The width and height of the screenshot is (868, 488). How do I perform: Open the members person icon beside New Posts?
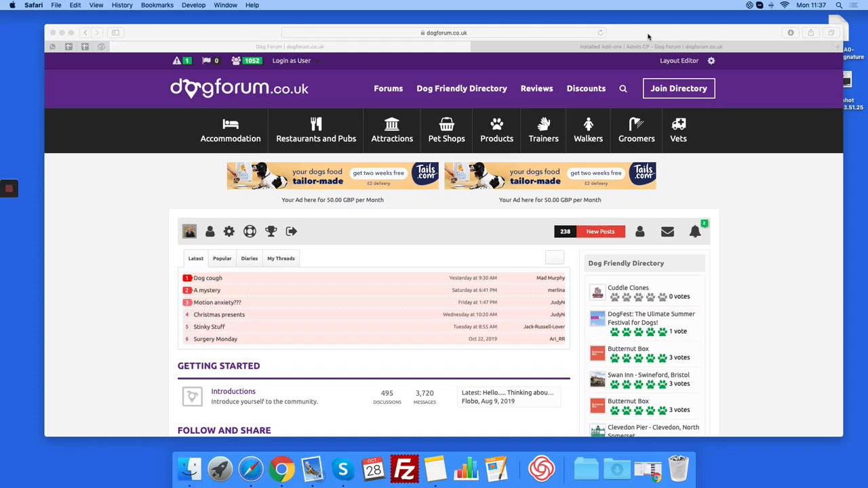(639, 231)
